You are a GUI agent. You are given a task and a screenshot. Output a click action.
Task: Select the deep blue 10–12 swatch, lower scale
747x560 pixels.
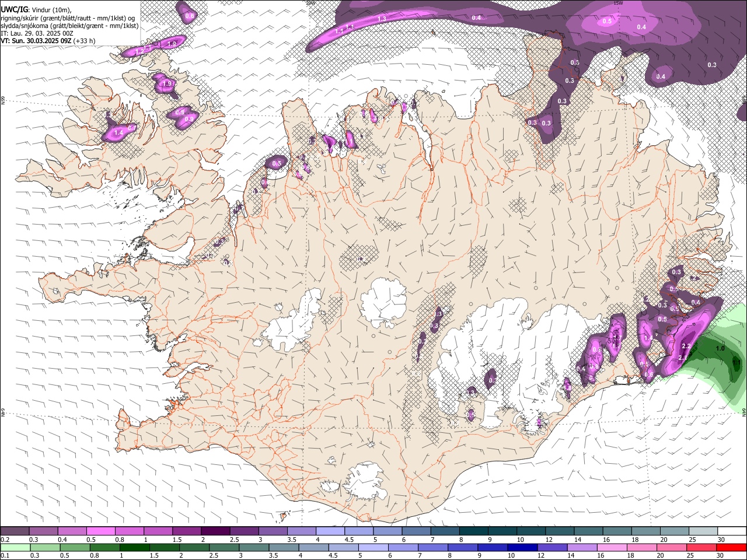522,547
